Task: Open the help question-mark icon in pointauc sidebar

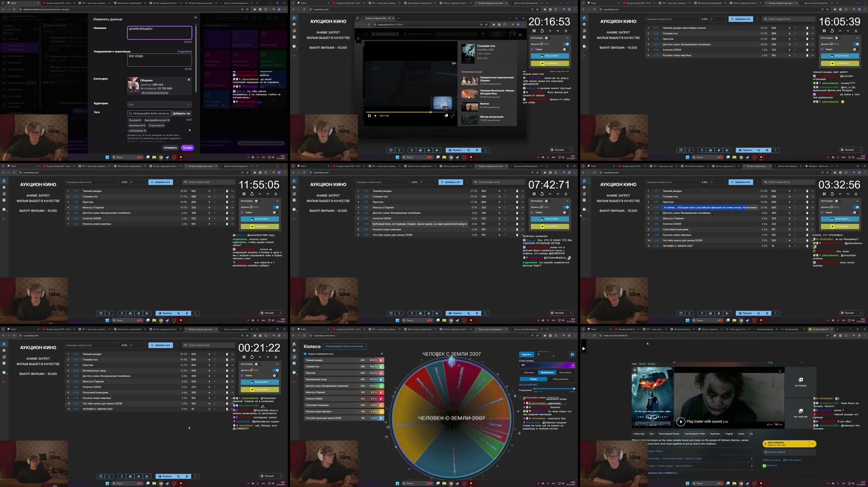Action: [294, 209]
